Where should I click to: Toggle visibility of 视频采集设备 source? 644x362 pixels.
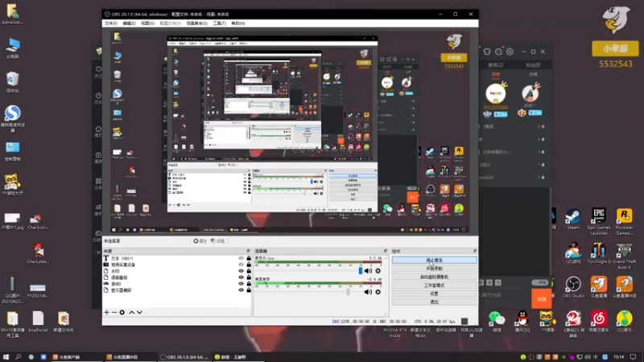tap(241, 265)
